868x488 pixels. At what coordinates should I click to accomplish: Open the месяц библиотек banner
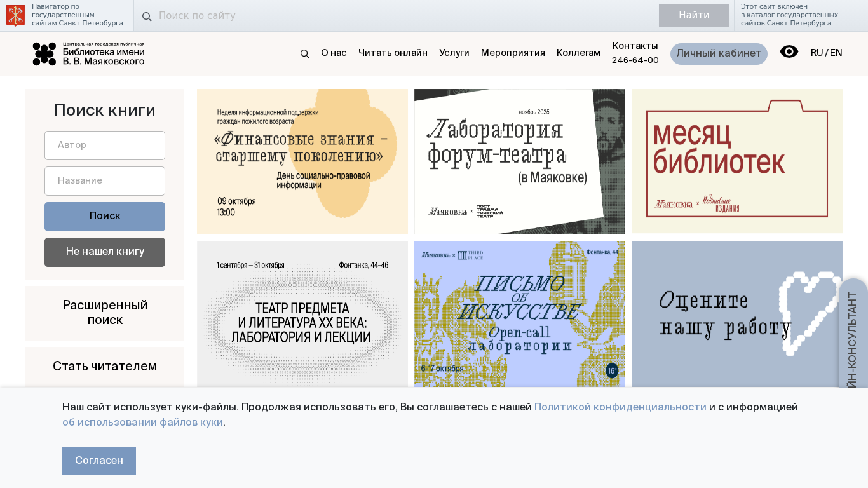(737, 162)
